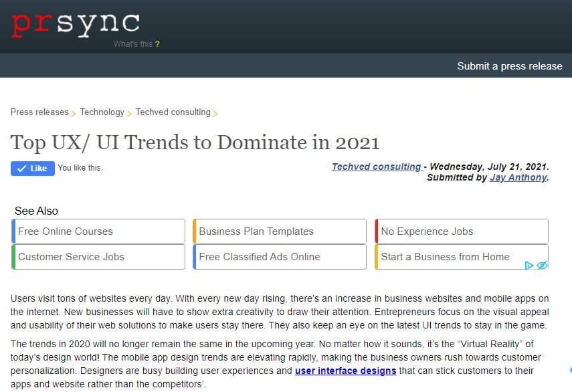Screen dimensions: 572x392
Task: Select Submit a press release
Action: (509, 66)
